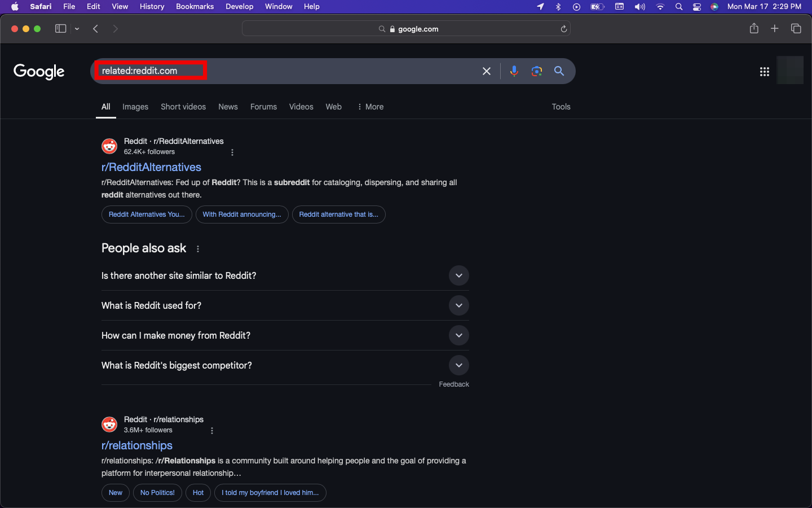Open the Google apps grid
812x508 pixels.
pyautogui.click(x=764, y=72)
